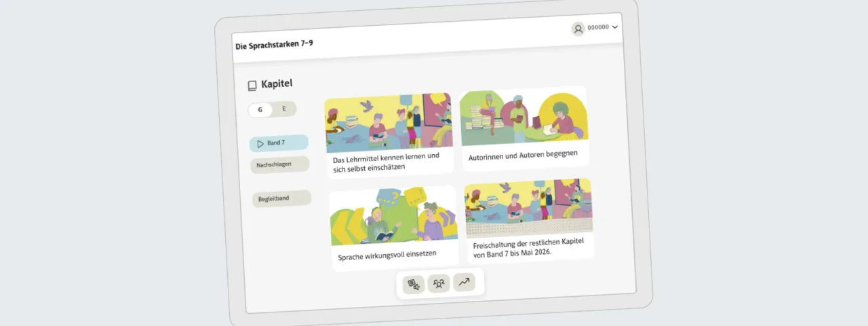Screen dimensions: 868x326
Task: Click the Kapitel heading
Action: click(x=277, y=84)
